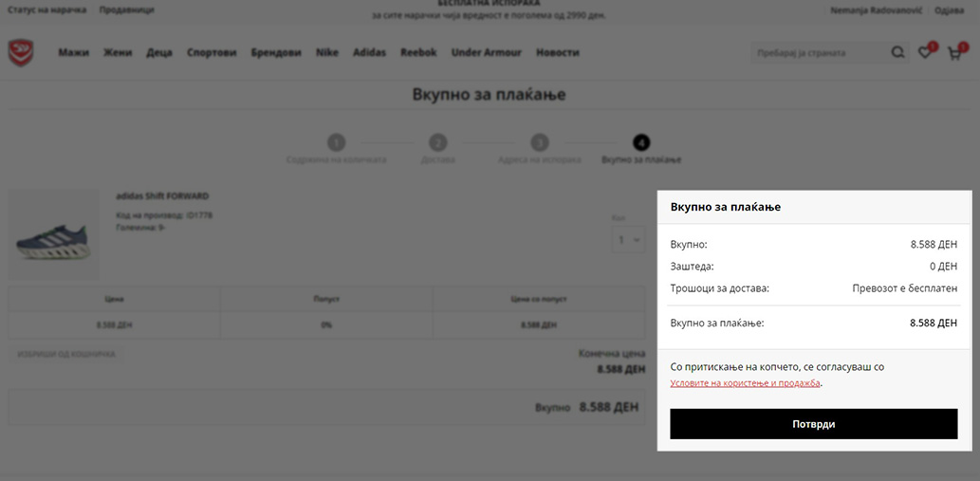The width and height of the screenshot is (980, 481).
Task: Open the Брендови menu
Action: point(276,52)
